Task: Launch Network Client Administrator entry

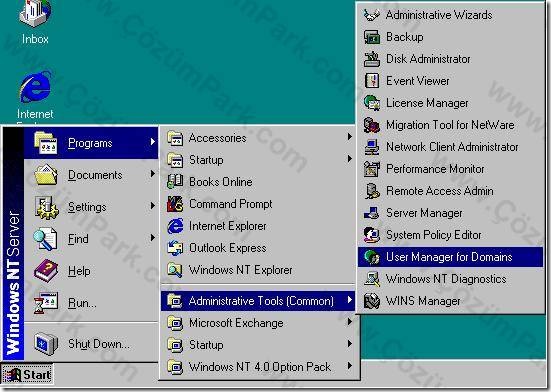Action: (x=450, y=147)
